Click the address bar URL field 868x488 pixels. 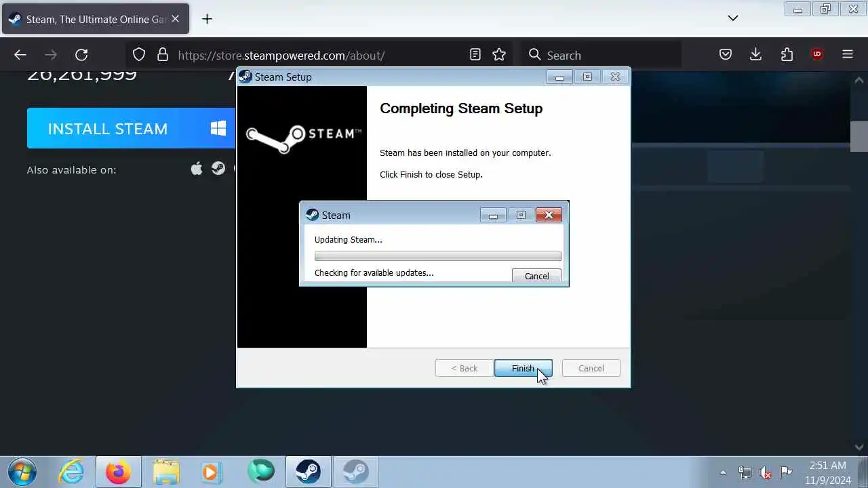click(319, 55)
